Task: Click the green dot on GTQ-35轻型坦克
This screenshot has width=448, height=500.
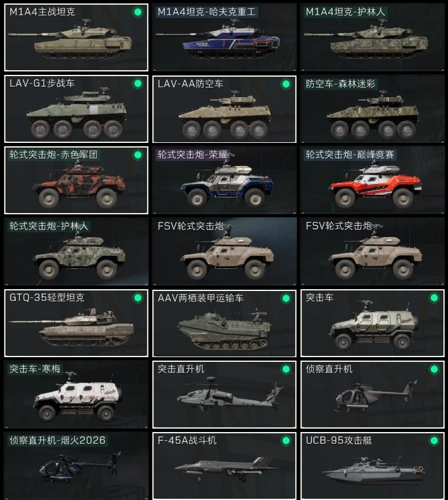Action: pyautogui.click(x=138, y=298)
